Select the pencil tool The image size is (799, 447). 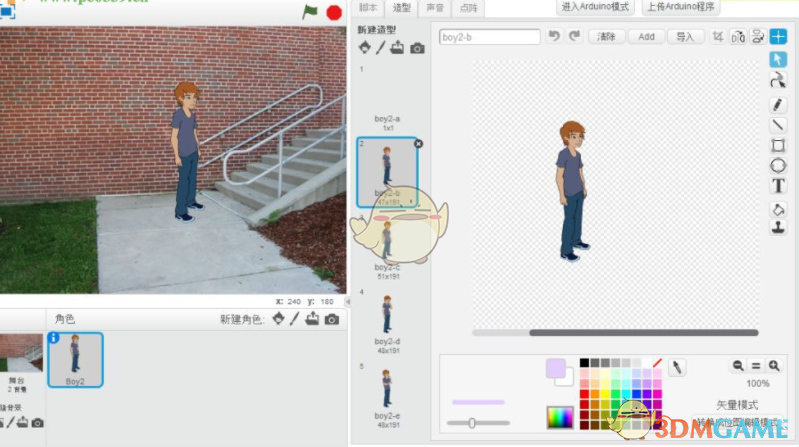click(x=778, y=104)
